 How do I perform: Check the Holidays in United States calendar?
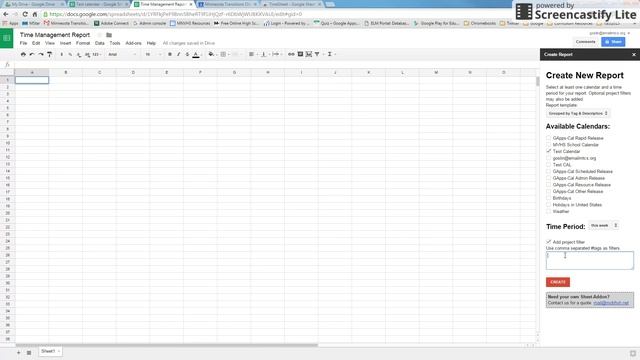point(549,204)
